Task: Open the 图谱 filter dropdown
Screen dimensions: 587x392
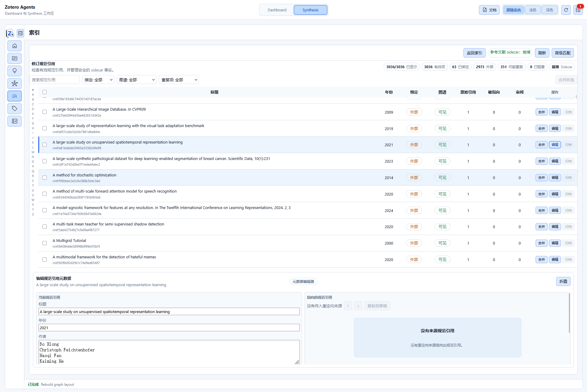Action: click(136, 80)
